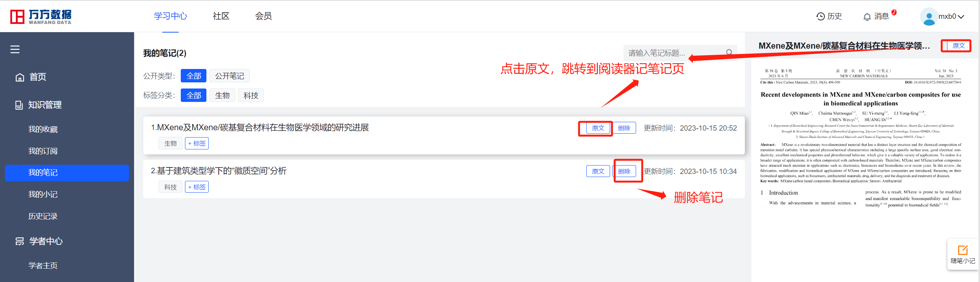
Task: Open the history clock icon
Action: click(x=820, y=16)
